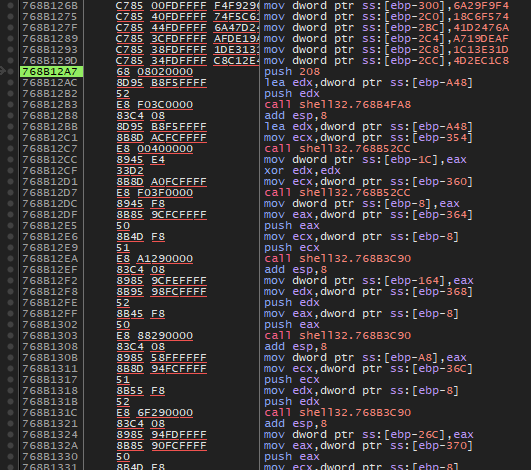The image size is (531, 470).
Task: Click the 'xor edx,edx' instruction
Action: click(302, 171)
